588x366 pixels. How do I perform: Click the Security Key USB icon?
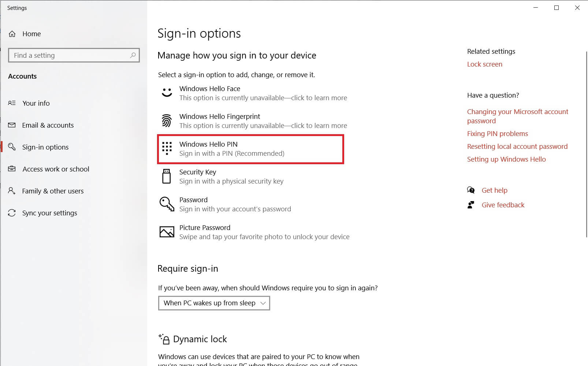point(167,176)
